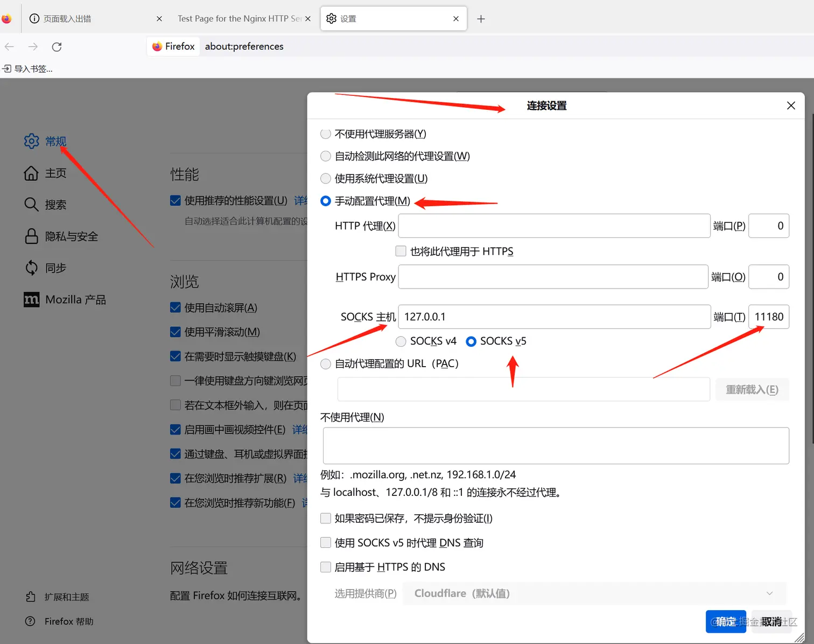Select 手动配置代理 radio option
The width and height of the screenshot is (814, 644).
click(326, 201)
